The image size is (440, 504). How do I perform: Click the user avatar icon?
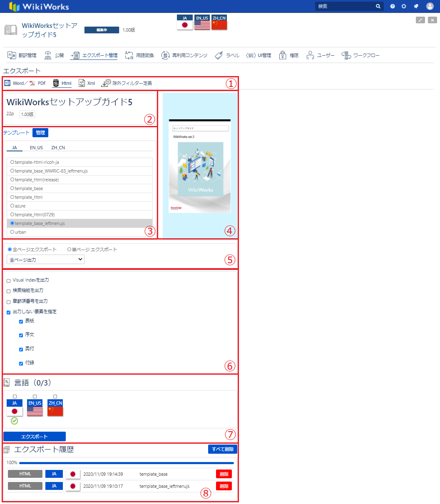430,6
